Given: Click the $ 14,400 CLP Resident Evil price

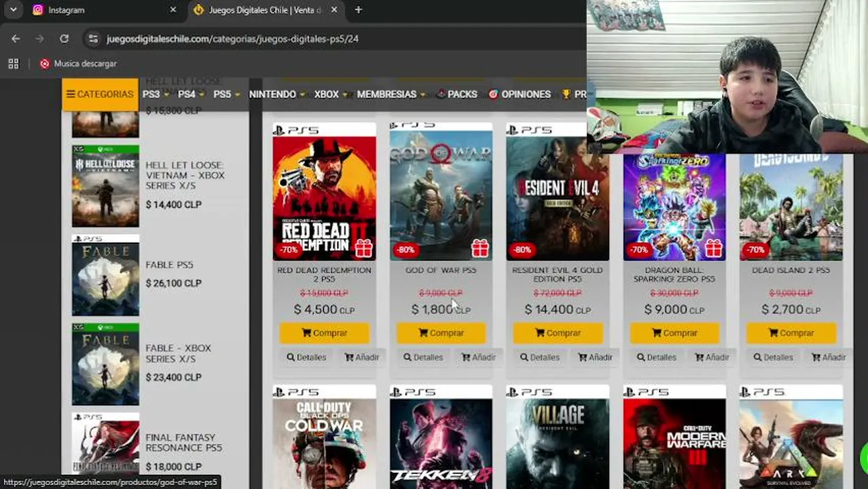Looking at the screenshot, I should pyautogui.click(x=558, y=310).
